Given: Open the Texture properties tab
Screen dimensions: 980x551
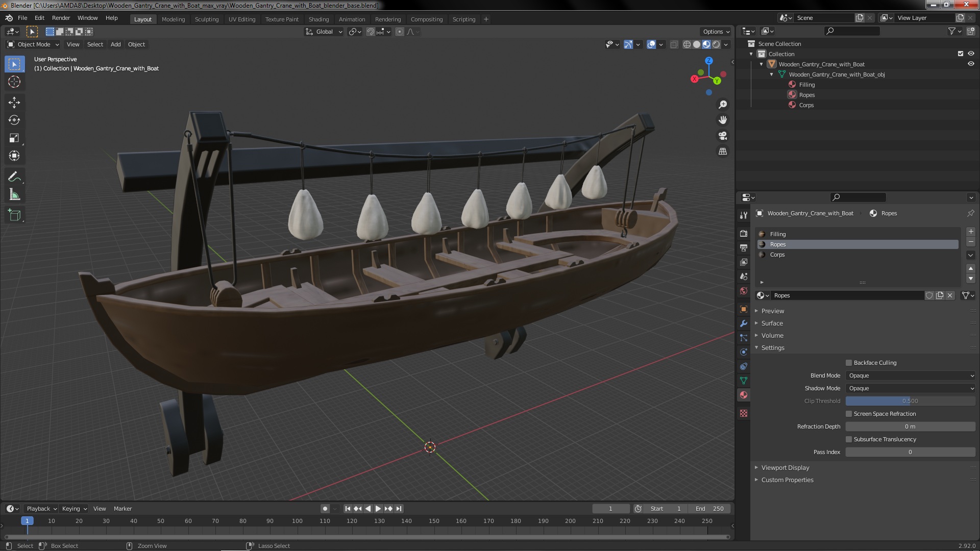Looking at the screenshot, I should coord(744,413).
